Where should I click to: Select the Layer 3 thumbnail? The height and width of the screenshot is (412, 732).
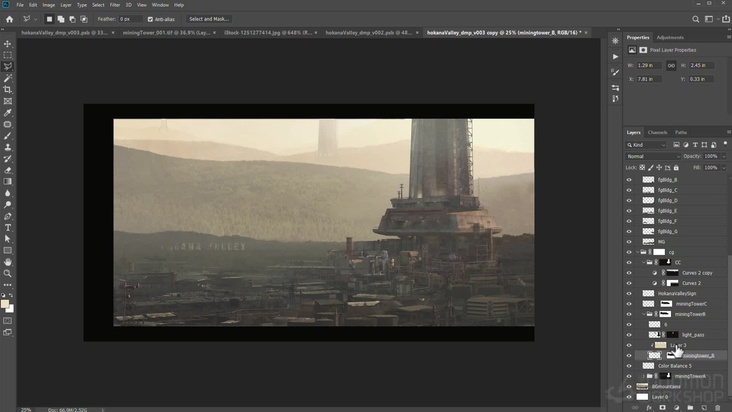[660, 345]
